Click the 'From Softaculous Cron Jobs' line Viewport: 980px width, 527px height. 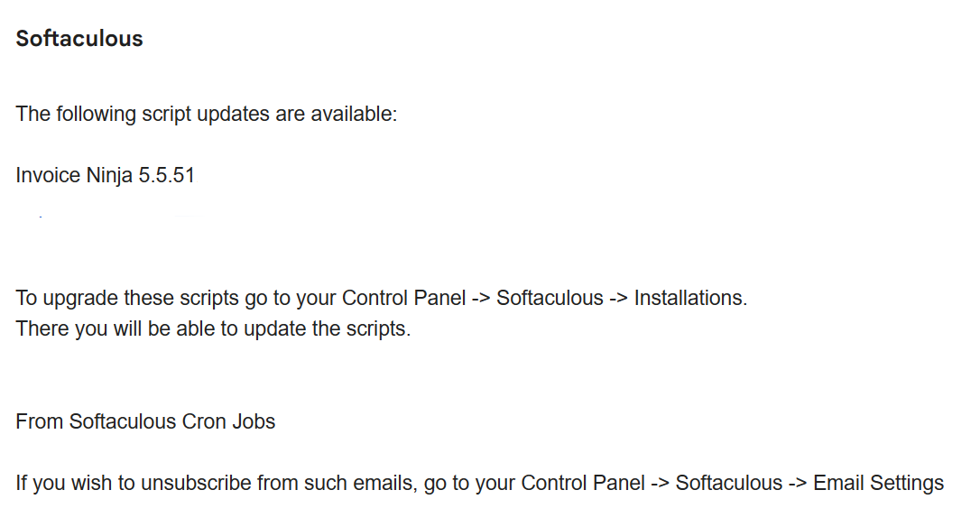click(145, 422)
